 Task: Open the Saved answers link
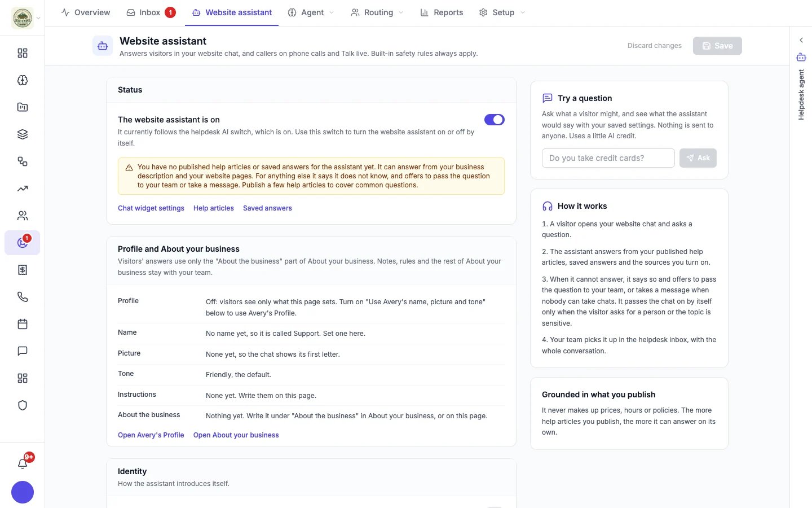267,208
